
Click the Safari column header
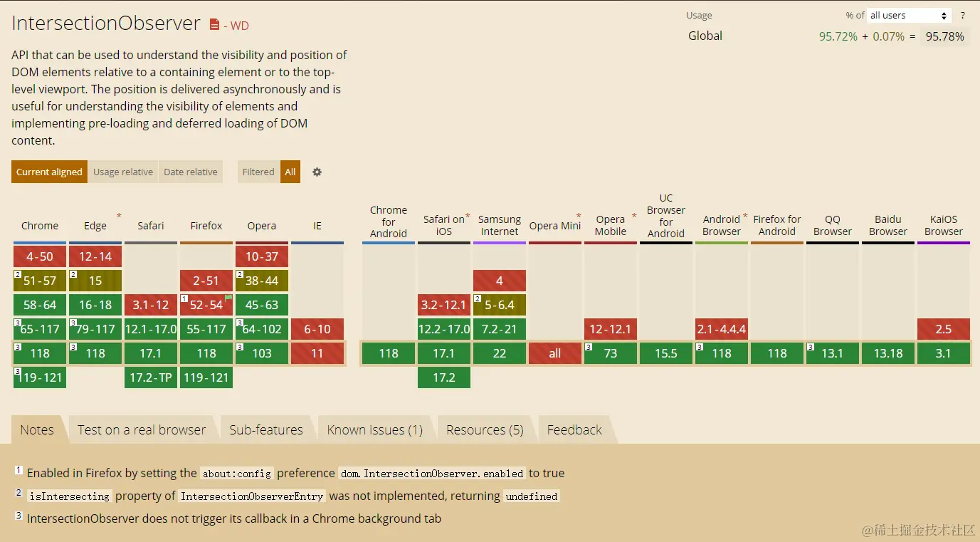point(151,225)
